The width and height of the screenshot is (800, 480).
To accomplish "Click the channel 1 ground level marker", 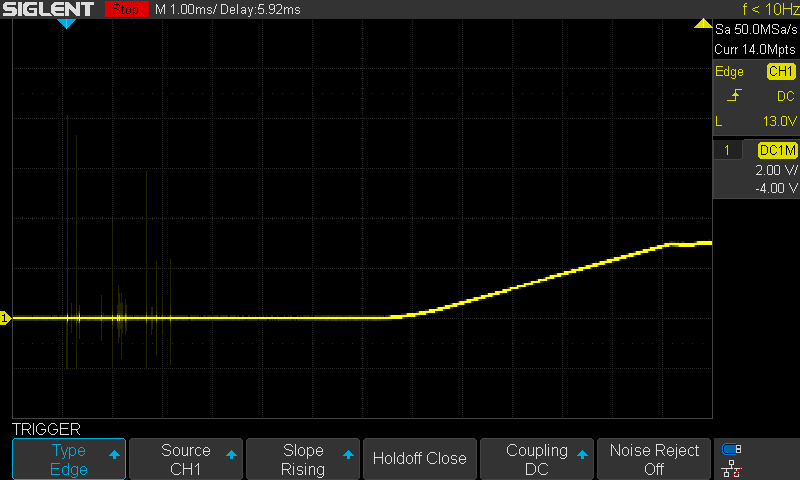I will coord(5,318).
